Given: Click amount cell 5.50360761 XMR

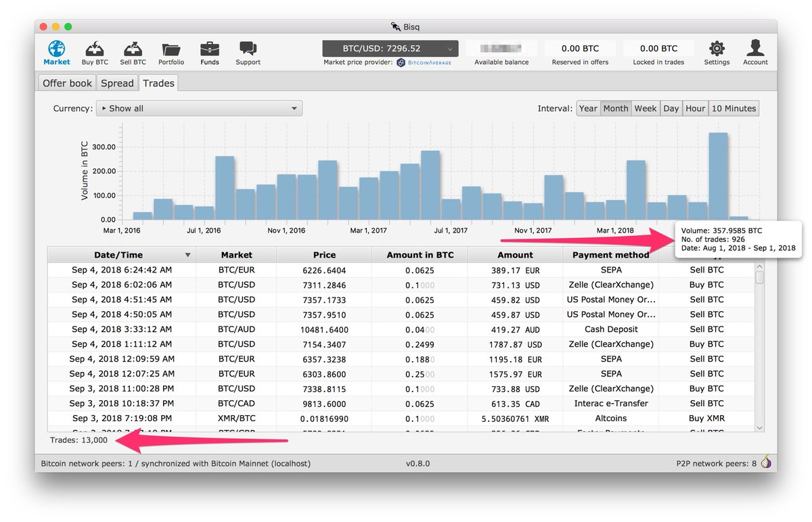Looking at the screenshot, I should (515, 419).
